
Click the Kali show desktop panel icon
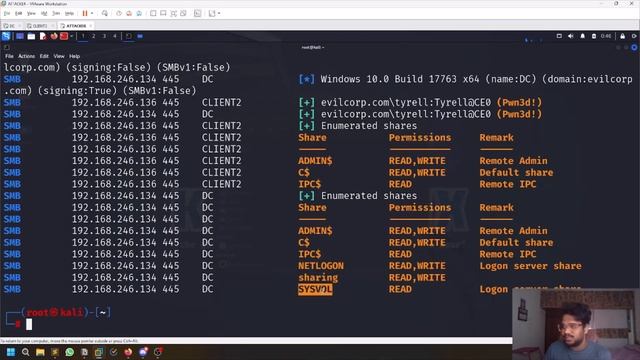(x=20, y=36)
